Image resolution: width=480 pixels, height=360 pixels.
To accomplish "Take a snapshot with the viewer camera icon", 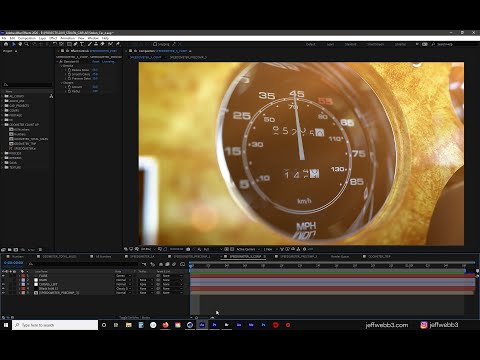I will coord(188,249).
